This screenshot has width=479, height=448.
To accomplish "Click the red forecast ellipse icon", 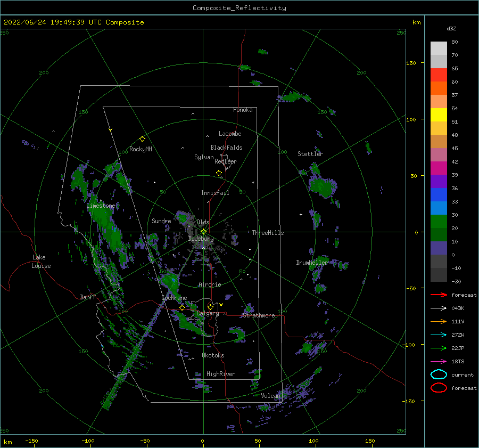I will point(439,388).
